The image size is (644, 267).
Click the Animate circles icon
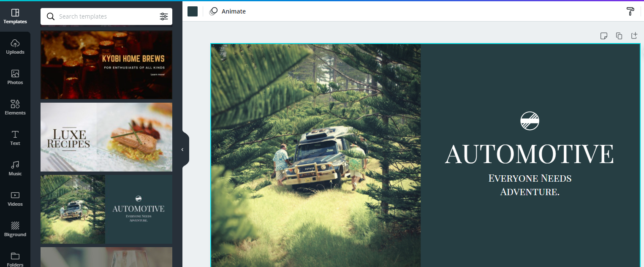point(214,11)
